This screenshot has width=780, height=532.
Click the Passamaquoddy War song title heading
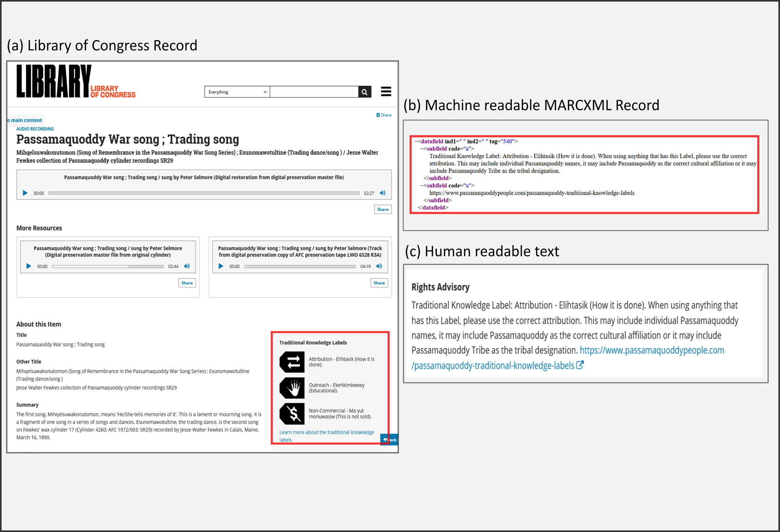(x=128, y=139)
